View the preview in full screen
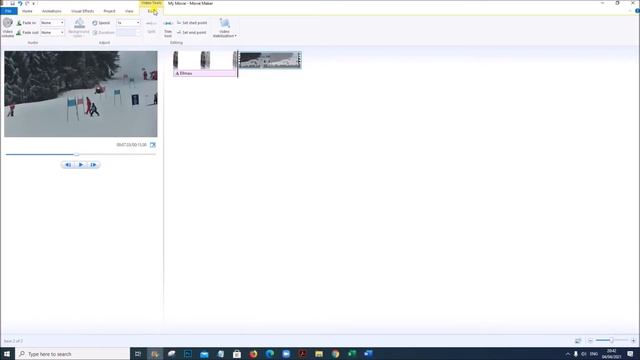This screenshot has height=360, width=640. pyautogui.click(x=153, y=145)
